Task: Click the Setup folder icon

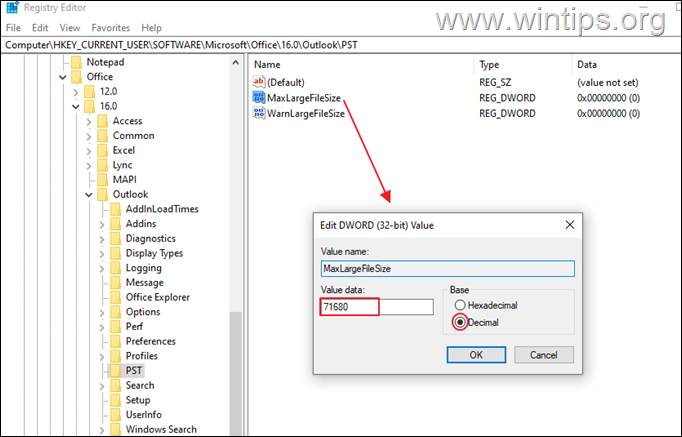Action: pos(115,400)
